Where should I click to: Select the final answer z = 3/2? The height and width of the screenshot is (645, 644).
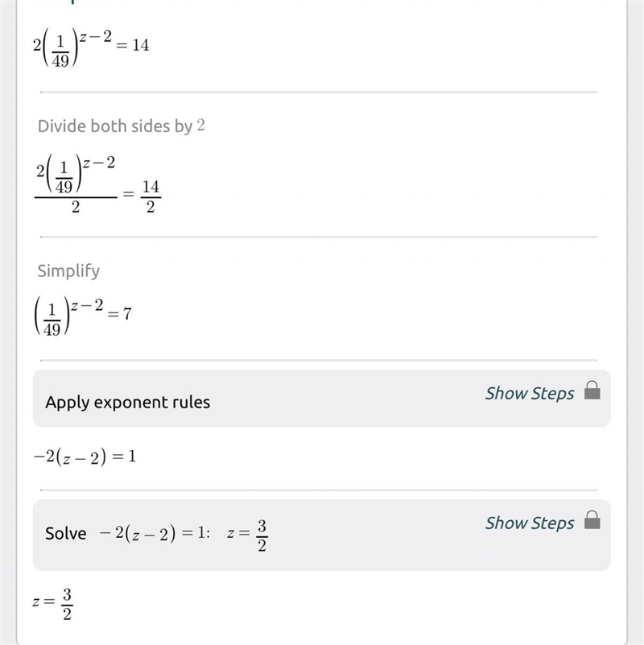pos(52,603)
